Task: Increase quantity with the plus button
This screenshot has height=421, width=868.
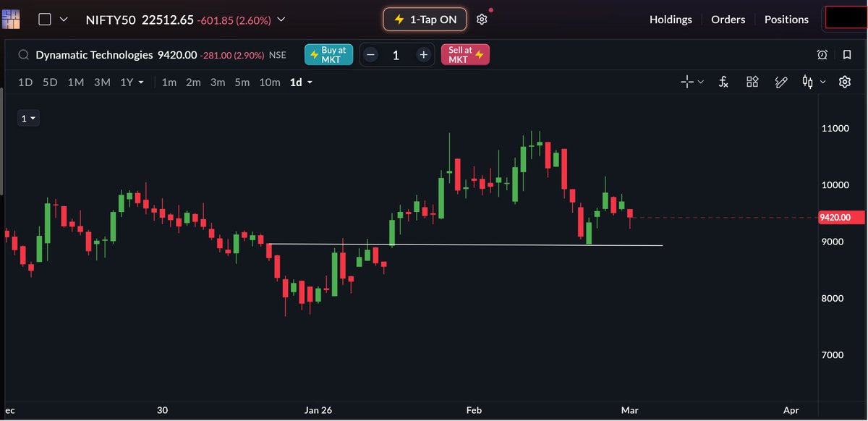Action: 424,55
